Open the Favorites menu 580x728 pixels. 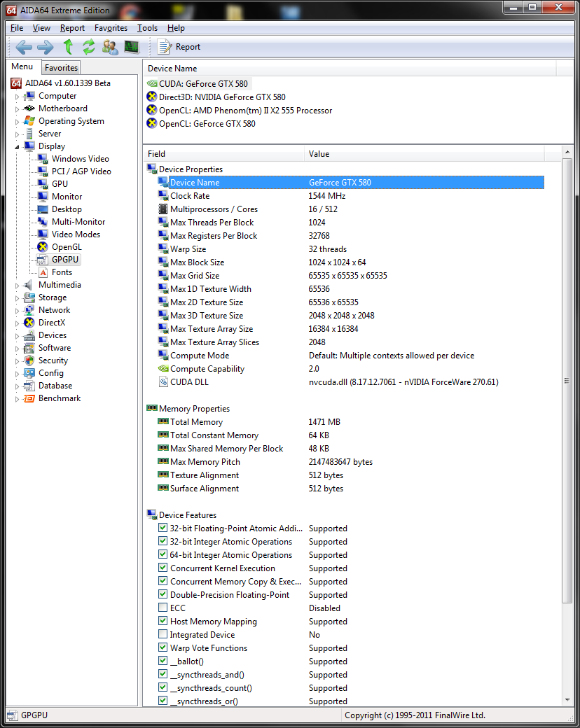(x=111, y=28)
